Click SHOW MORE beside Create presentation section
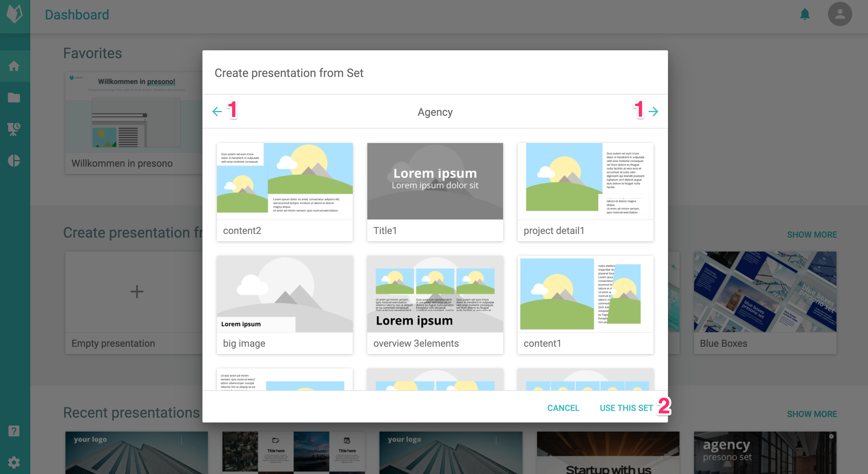Viewport: 868px width, 474px height. (812, 235)
